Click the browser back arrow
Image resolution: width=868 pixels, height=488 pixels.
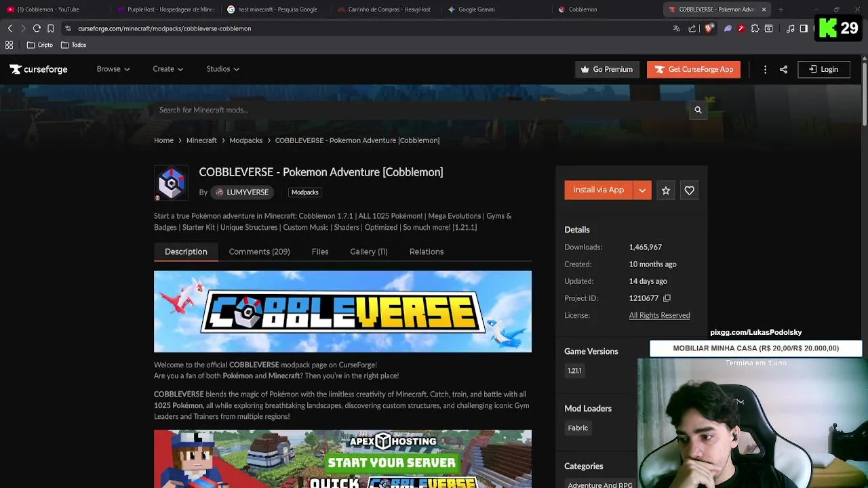pos(9,28)
